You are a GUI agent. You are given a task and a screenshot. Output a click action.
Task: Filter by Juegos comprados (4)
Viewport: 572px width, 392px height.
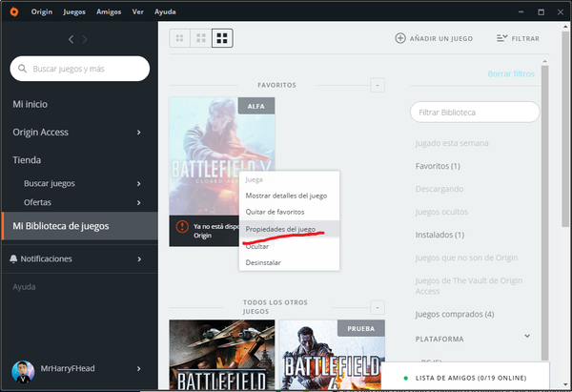click(455, 314)
